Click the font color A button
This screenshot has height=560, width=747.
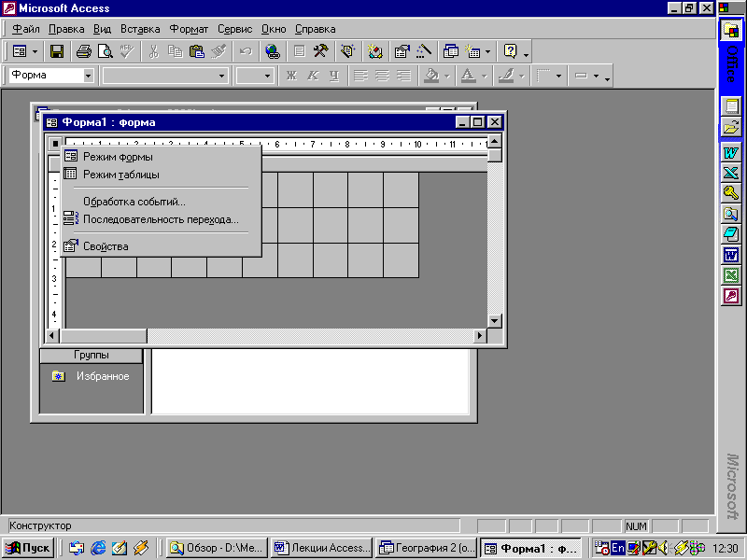point(469,76)
